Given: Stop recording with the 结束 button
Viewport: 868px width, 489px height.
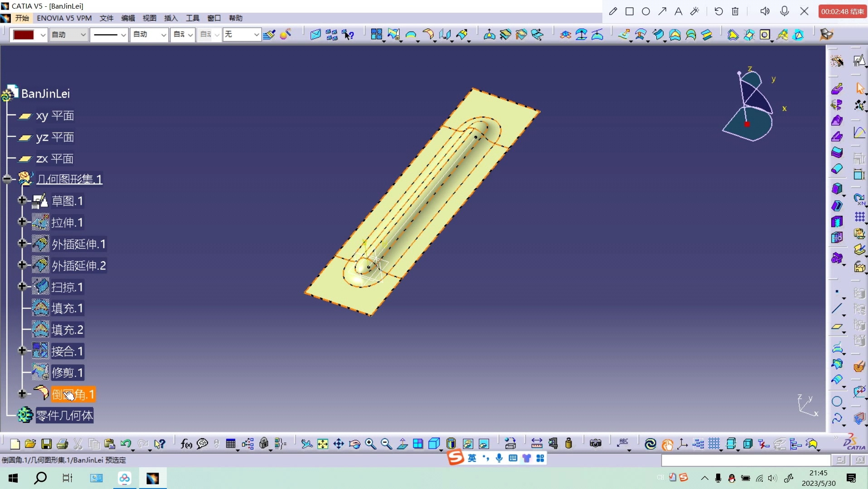Looking at the screenshot, I should coord(843,11).
